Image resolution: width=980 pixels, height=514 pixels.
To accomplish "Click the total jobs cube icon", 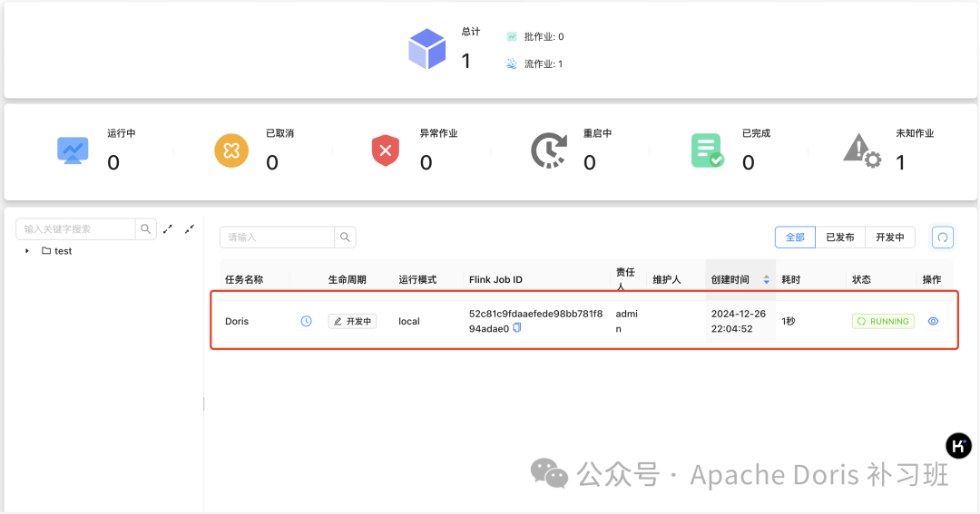I will (426, 49).
